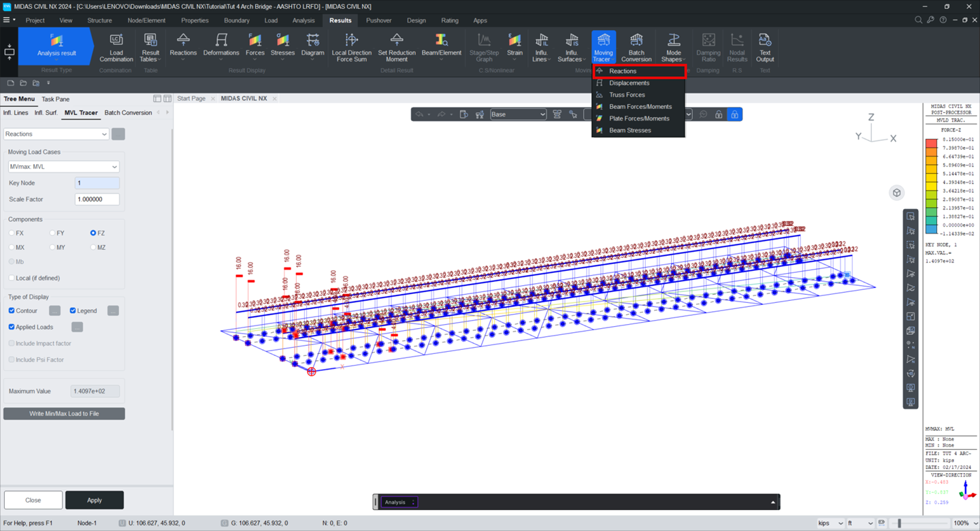Click Write Min/Max Load to File
The width and height of the screenshot is (980, 531).
[x=64, y=414]
